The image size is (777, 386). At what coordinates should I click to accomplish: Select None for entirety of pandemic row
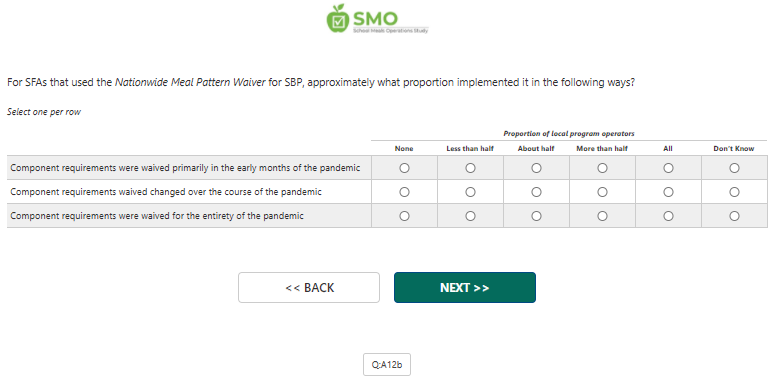coord(404,216)
